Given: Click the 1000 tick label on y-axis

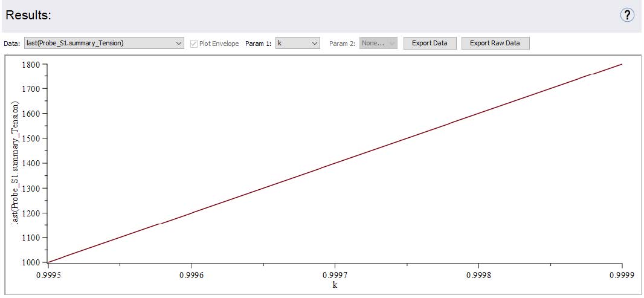Looking at the screenshot, I should [30, 262].
